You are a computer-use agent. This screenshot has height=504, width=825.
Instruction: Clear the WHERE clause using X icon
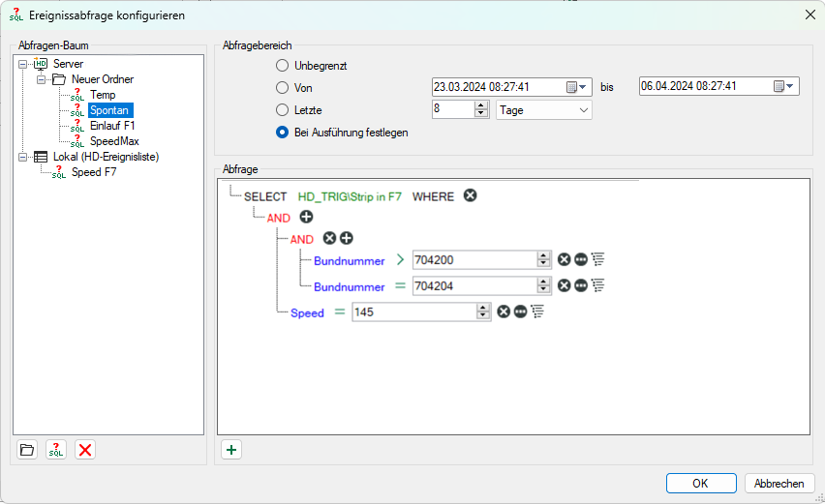coord(470,195)
